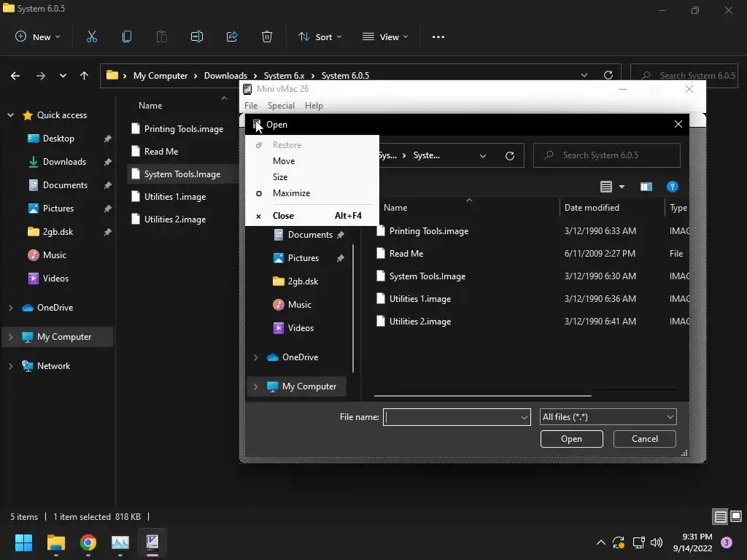Viewport: 747px width, 560px height.
Task: Open the view options arrow in Open dialog
Action: coord(622,187)
